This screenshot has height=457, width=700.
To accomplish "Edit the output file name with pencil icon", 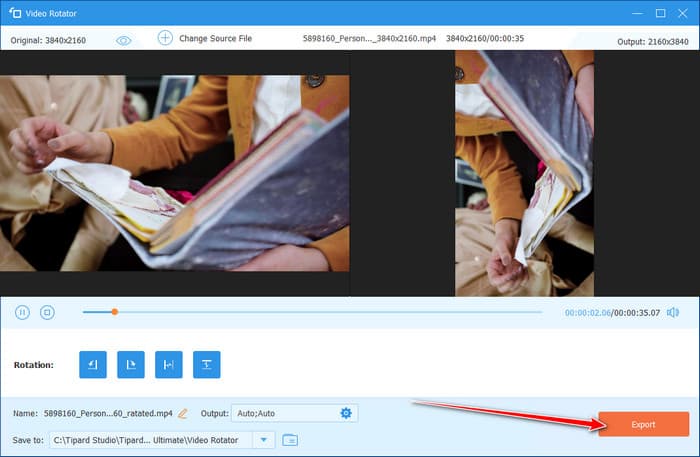I will point(183,413).
